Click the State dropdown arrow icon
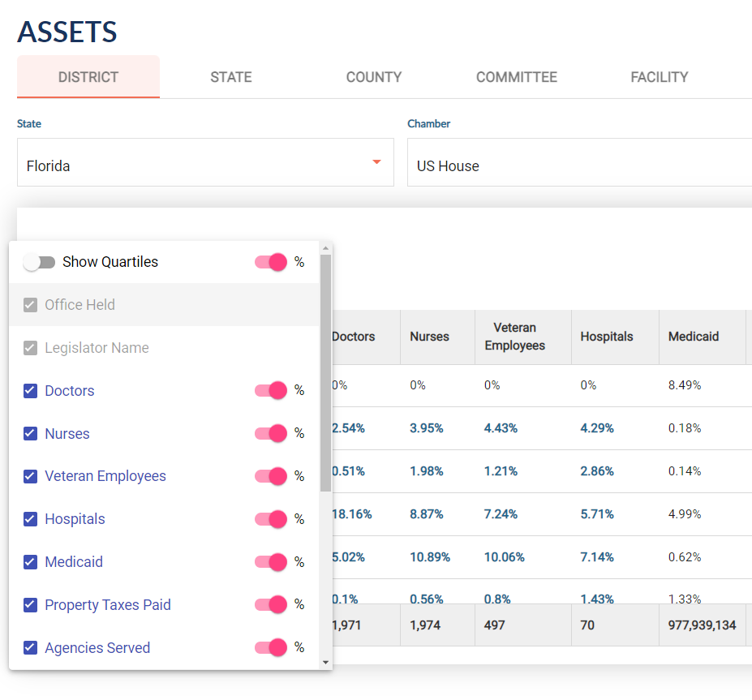 tap(376, 162)
